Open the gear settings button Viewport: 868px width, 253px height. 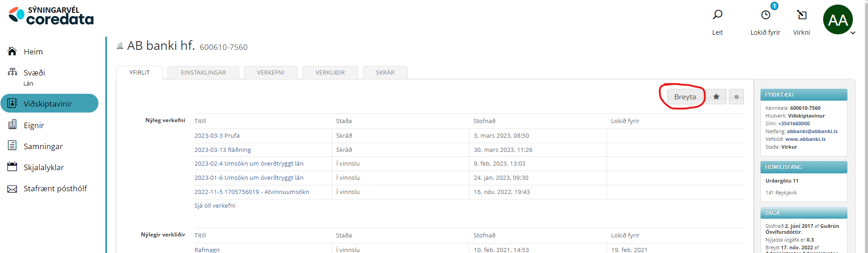736,97
